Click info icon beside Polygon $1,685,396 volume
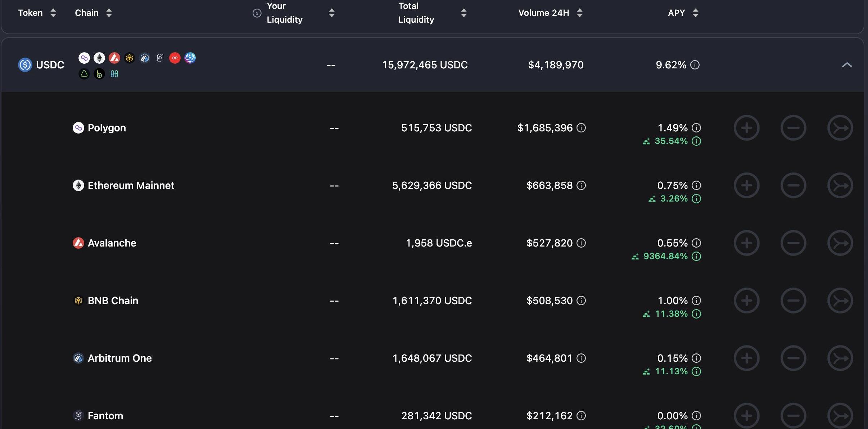This screenshot has width=868, height=429. point(581,128)
